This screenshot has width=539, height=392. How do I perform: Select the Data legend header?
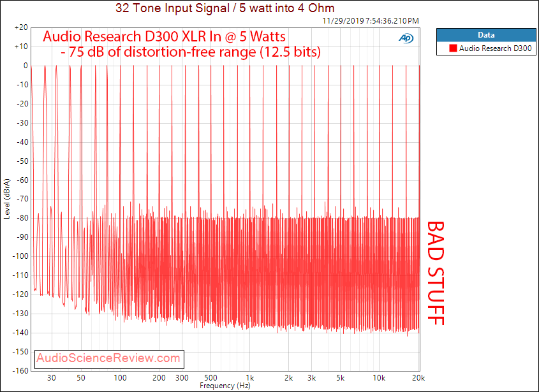click(486, 35)
